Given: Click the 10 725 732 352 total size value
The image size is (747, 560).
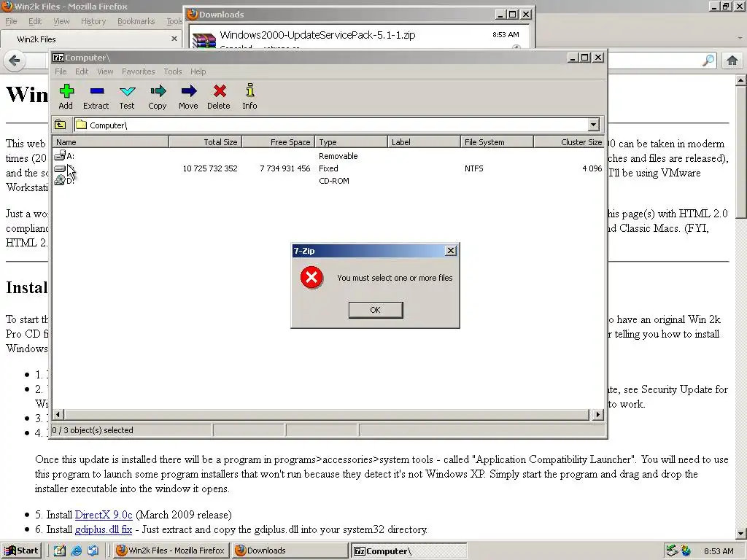Looking at the screenshot, I should (x=210, y=168).
